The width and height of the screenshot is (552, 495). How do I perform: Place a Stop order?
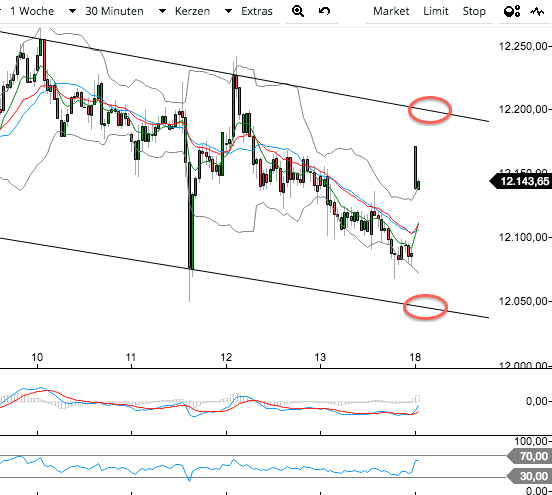pyautogui.click(x=474, y=11)
